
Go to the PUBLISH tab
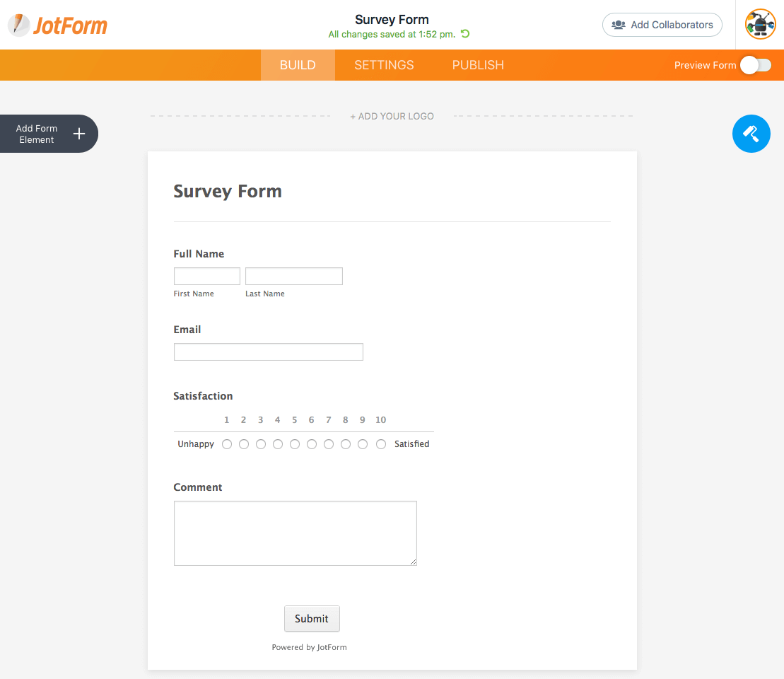point(478,65)
